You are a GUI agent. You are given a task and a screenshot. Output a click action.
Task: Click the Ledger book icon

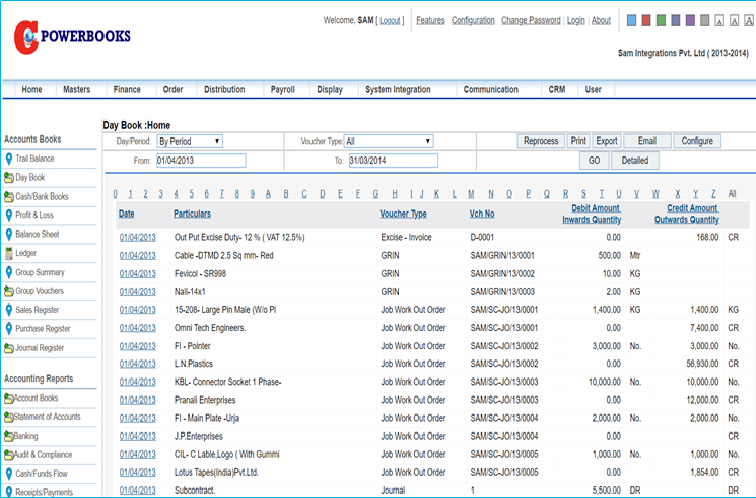point(8,253)
